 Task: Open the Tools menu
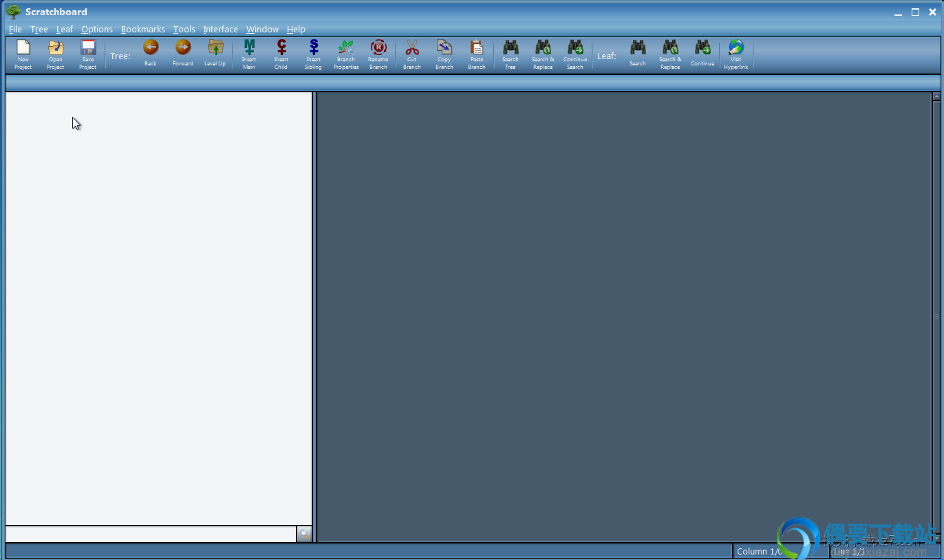(184, 30)
